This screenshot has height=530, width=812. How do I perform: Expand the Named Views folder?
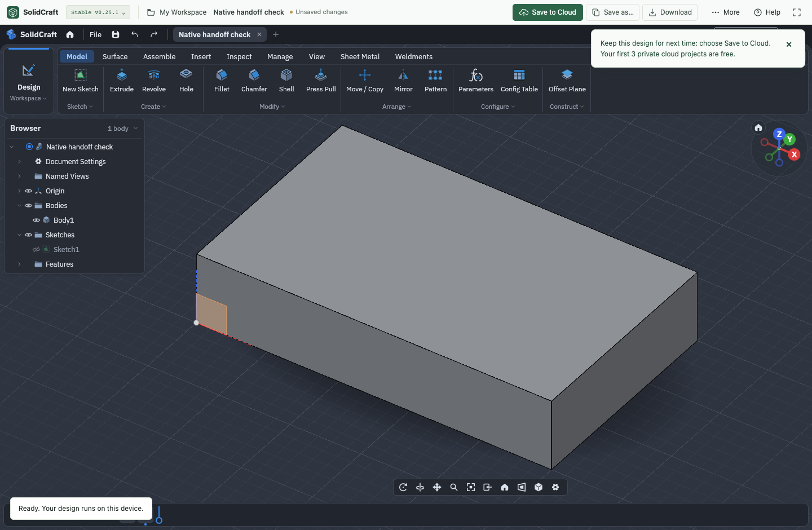click(19, 176)
